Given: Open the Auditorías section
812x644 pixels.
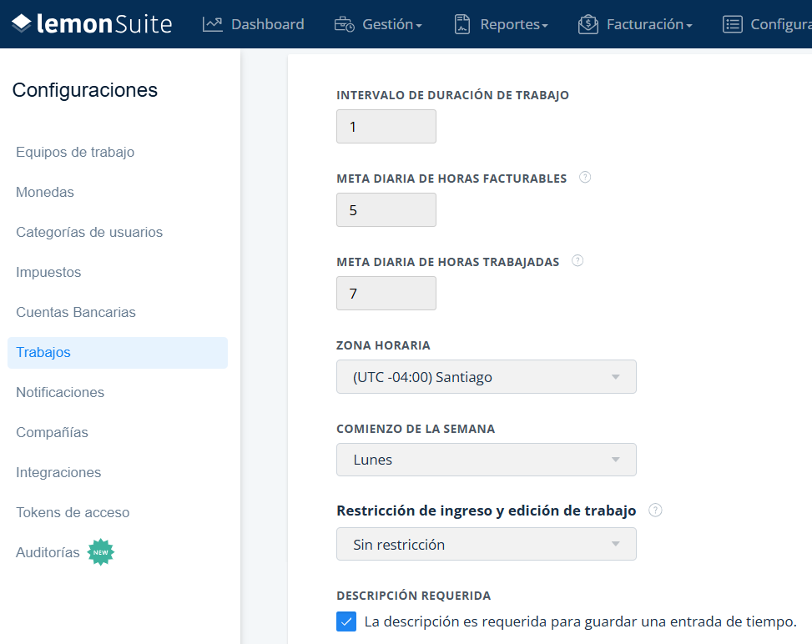Looking at the screenshot, I should [x=48, y=552].
